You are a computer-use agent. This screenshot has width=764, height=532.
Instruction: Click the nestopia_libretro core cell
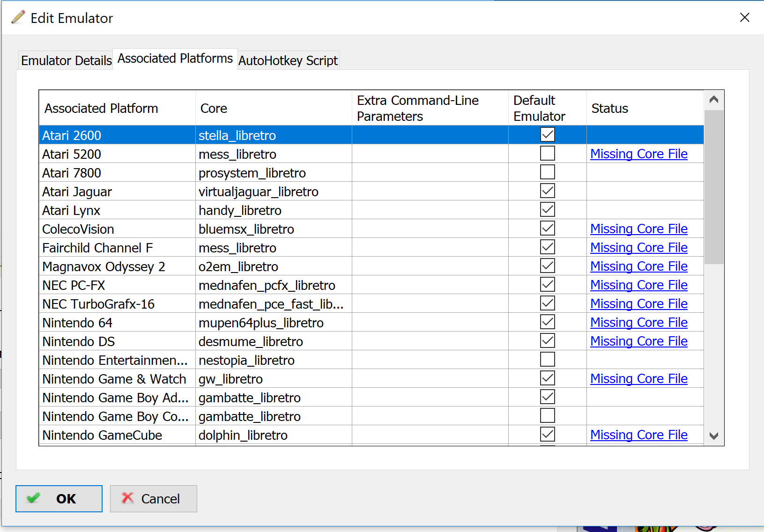(274, 360)
